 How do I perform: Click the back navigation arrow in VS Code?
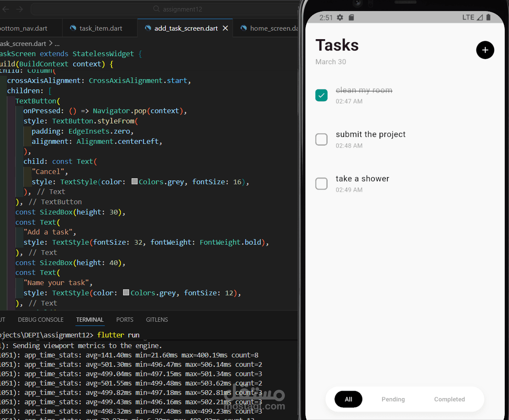coord(5,9)
